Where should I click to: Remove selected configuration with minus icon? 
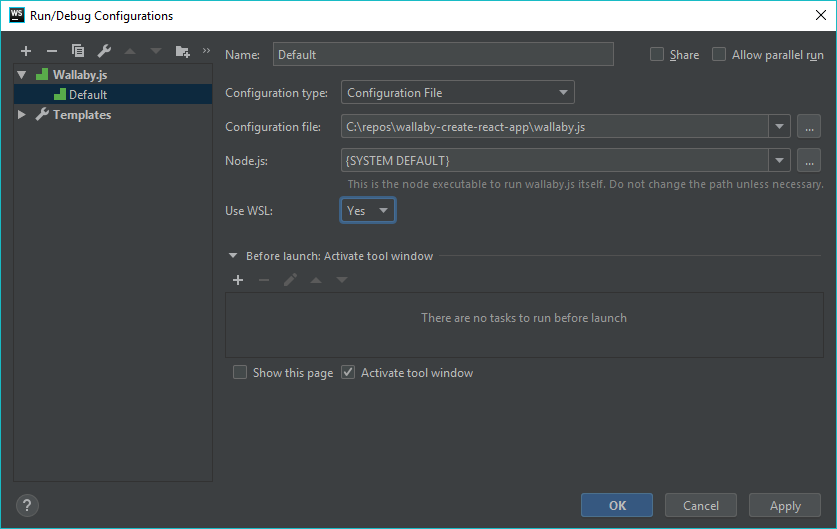pyautogui.click(x=52, y=51)
